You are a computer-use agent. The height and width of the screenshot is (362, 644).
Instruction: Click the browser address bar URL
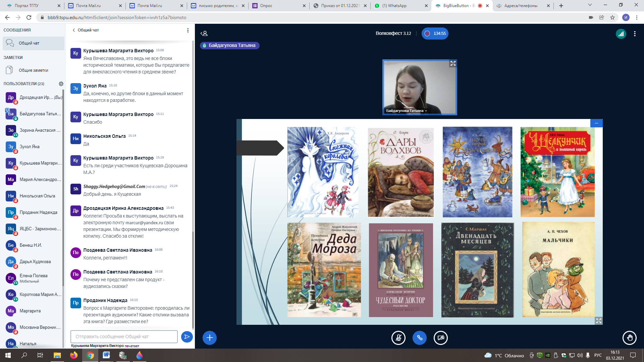coord(117,17)
